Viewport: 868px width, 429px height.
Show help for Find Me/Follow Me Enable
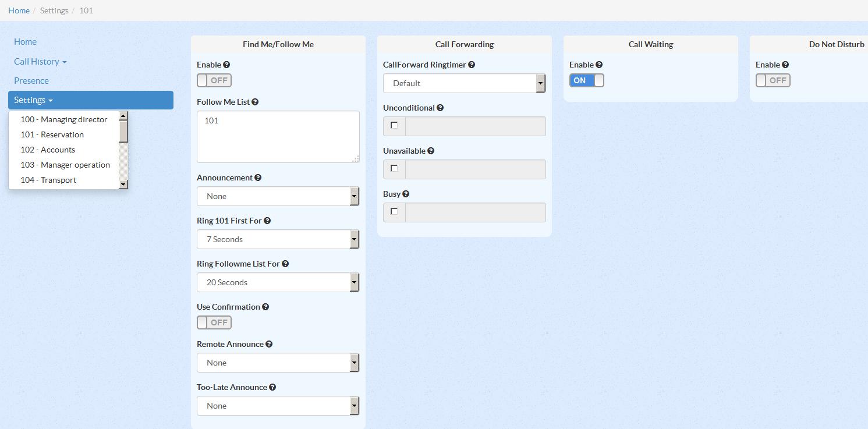[226, 65]
